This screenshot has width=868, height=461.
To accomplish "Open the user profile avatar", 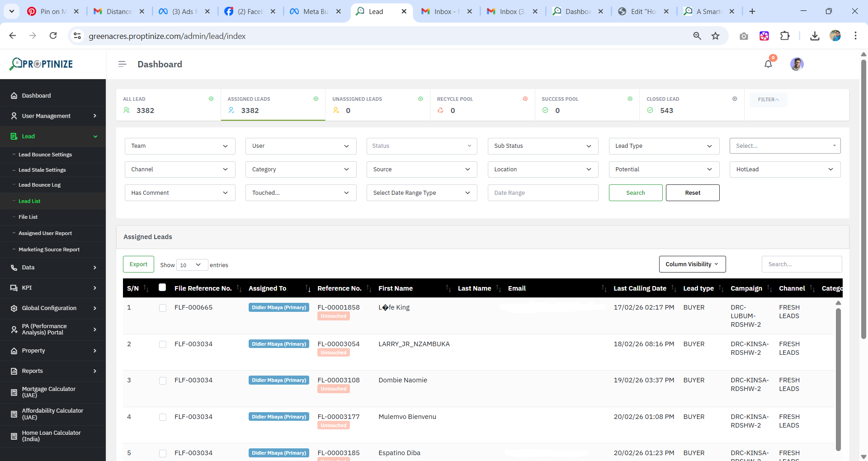I will 797,64.
